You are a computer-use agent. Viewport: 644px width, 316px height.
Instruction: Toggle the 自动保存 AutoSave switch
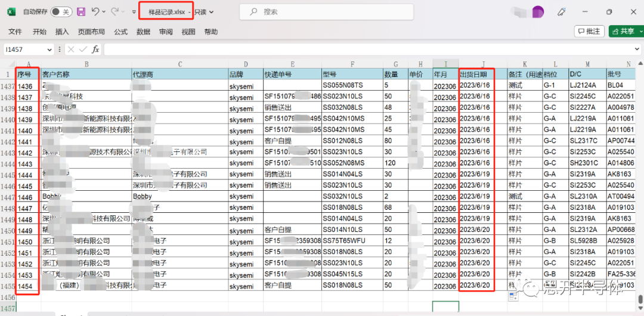coord(61,12)
